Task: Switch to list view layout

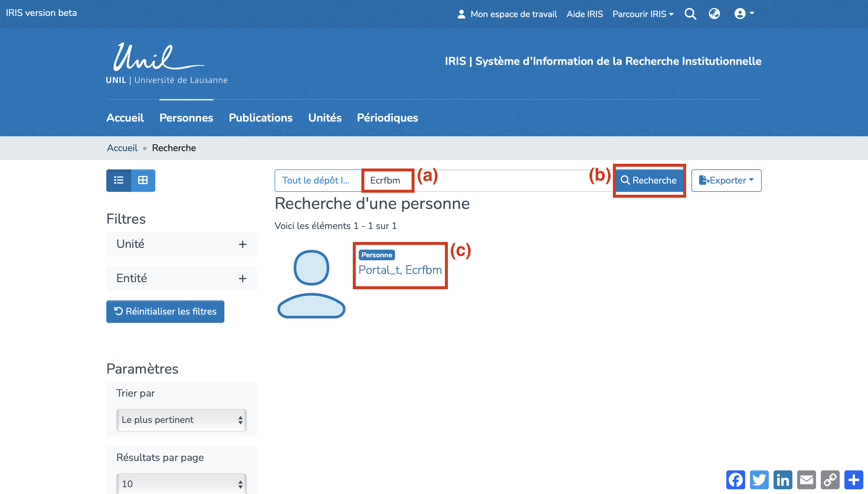Action: pyautogui.click(x=118, y=180)
